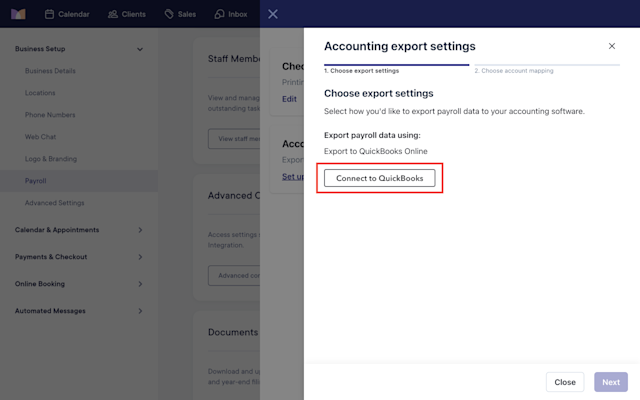Click 'Choose export settings' heading

point(378,93)
